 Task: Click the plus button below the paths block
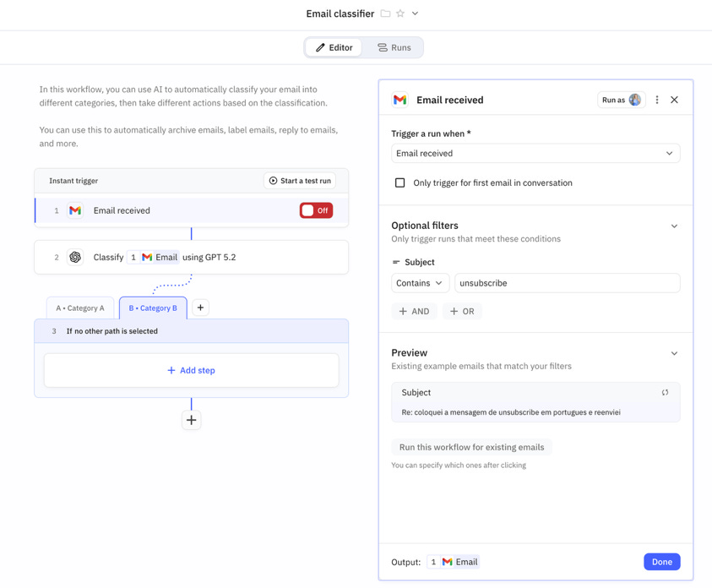pyautogui.click(x=192, y=420)
